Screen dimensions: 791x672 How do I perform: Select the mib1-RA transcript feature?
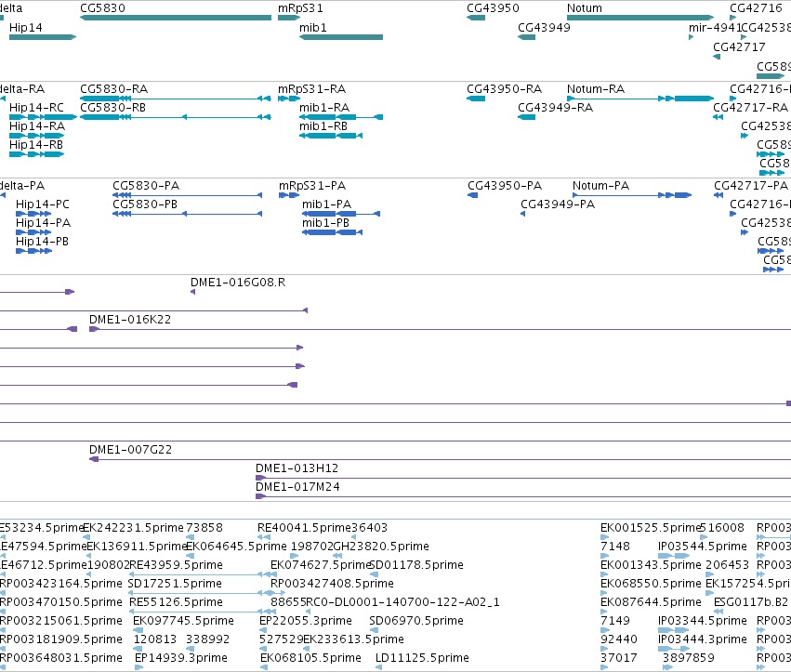click(x=341, y=117)
